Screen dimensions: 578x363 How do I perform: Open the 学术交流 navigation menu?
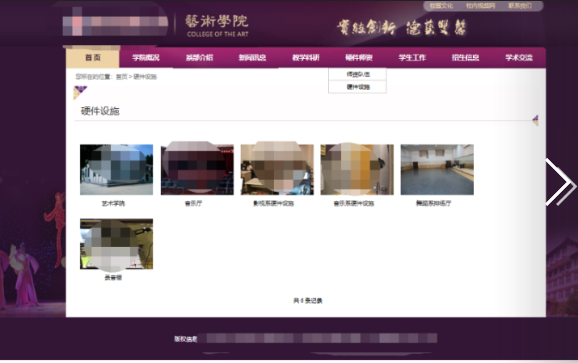tap(519, 58)
